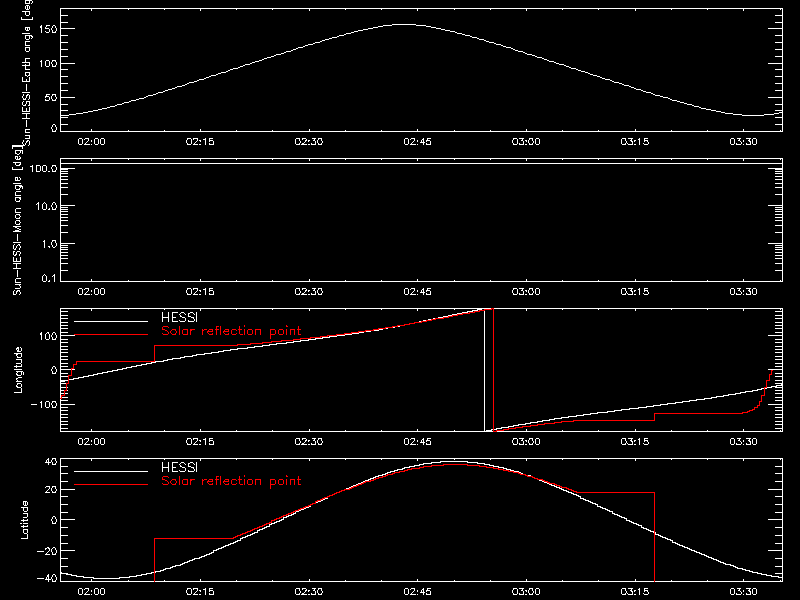Click the 40 tick on Latitude axis
This screenshot has width=800, height=600.
click(52, 462)
